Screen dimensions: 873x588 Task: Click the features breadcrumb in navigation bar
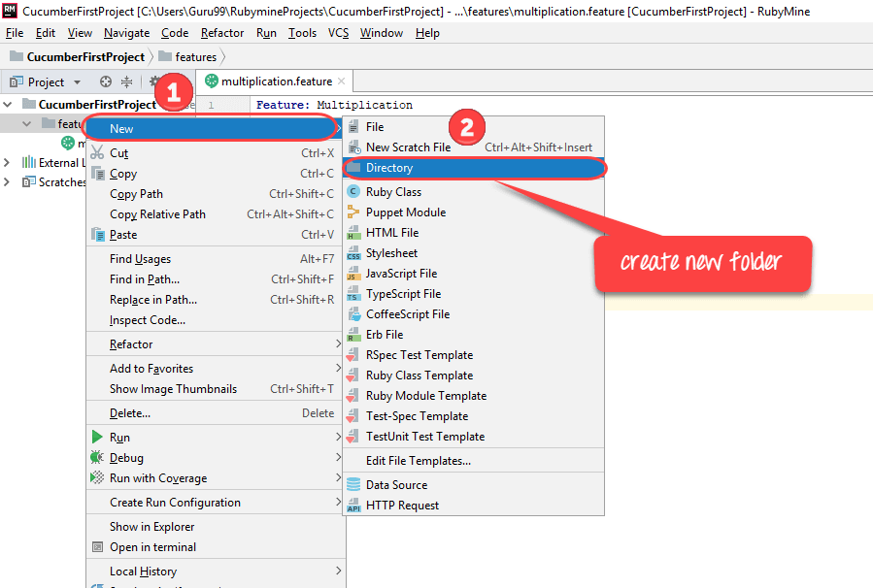pyautogui.click(x=195, y=57)
